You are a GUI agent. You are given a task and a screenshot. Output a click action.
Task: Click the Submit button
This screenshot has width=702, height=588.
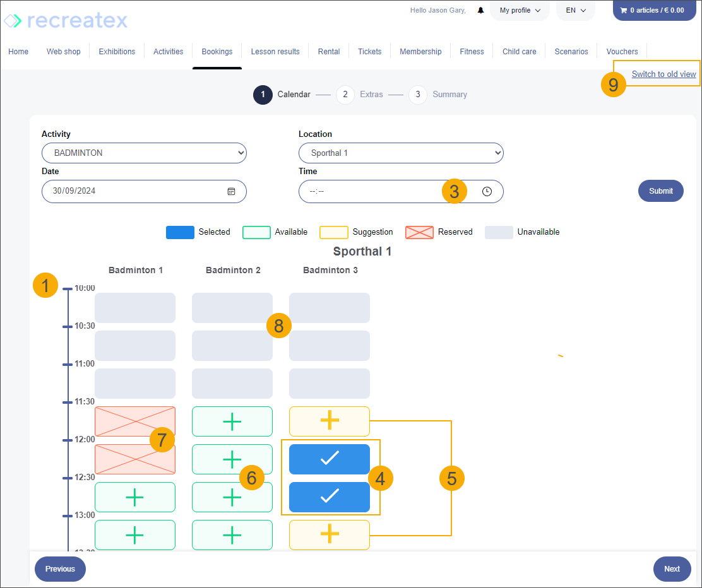pyautogui.click(x=660, y=191)
